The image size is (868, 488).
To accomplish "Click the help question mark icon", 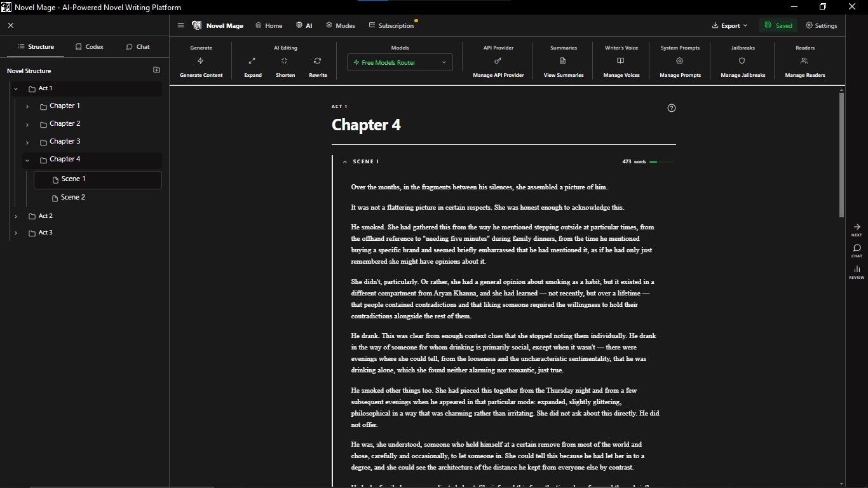I will click(x=672, y=108).
